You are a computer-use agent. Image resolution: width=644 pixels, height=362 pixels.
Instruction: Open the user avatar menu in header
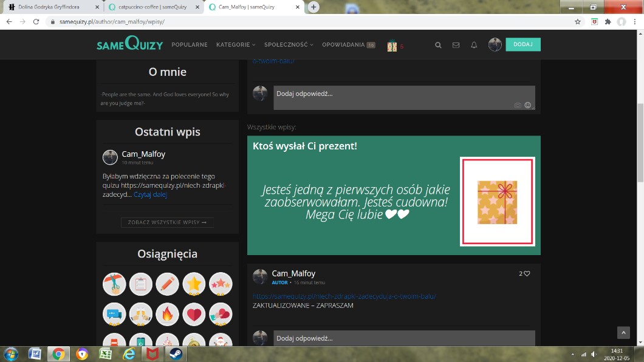(495, 45)
